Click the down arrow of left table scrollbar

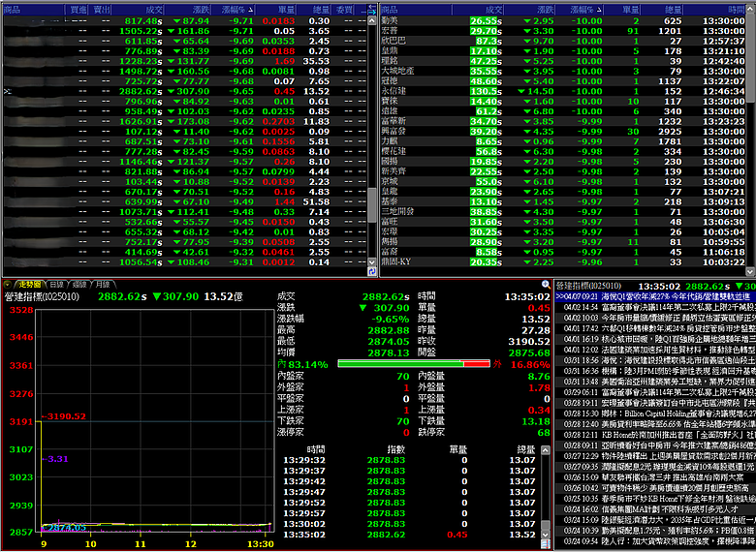point(372,262)
